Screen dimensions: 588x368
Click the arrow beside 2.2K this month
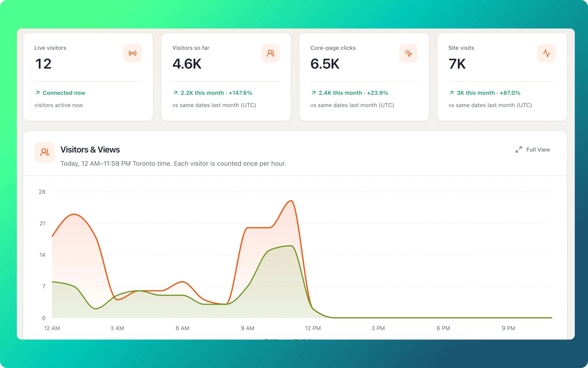(x=175, y=93)
